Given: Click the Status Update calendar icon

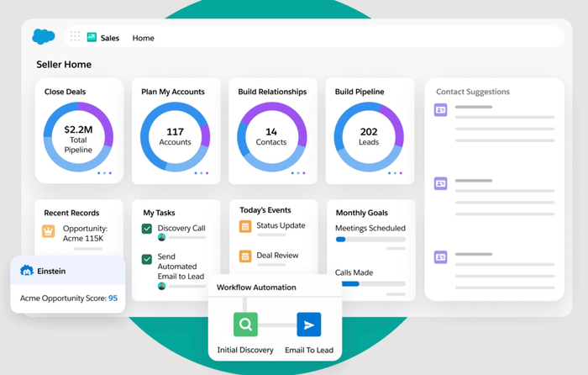Looking at the screenshot, I should (x=245, y=226).
